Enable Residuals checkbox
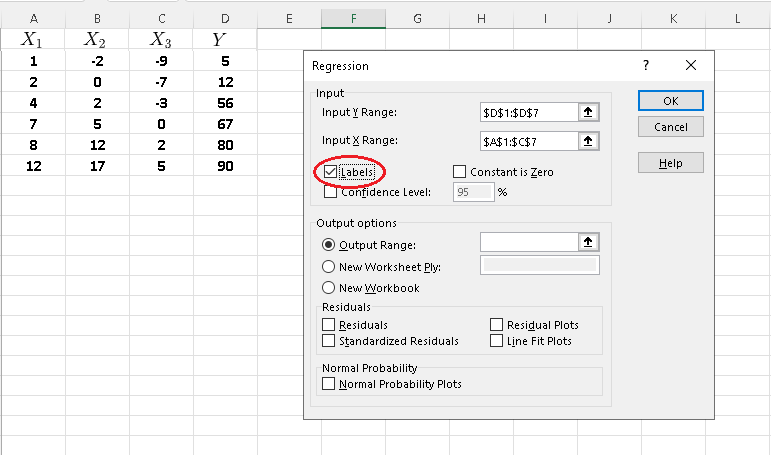The height and width of the screenshot is (455, 771). [329, 325]
